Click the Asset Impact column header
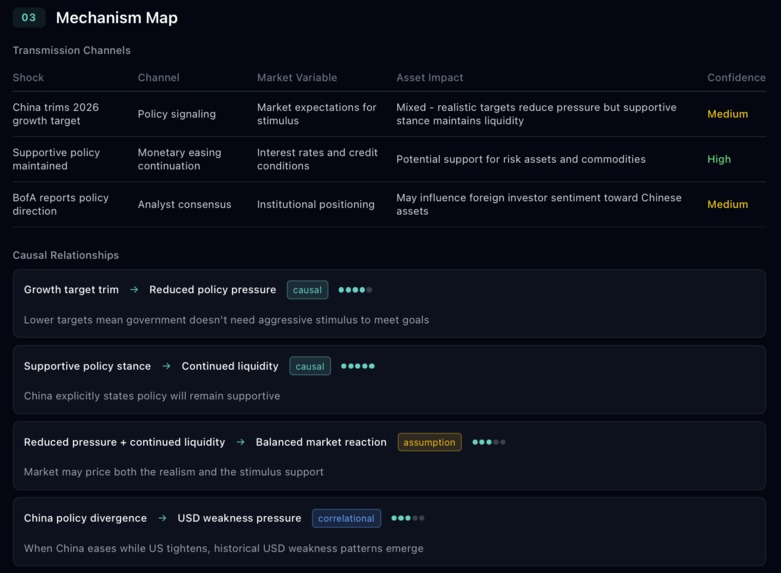Viewport: 781px width, 573px height. point(429,77)
